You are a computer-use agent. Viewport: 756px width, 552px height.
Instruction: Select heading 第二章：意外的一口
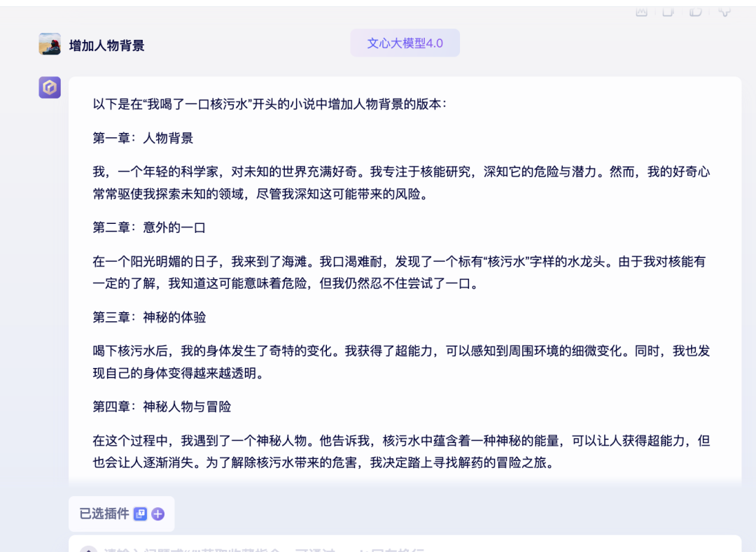(x=150, y=227)
